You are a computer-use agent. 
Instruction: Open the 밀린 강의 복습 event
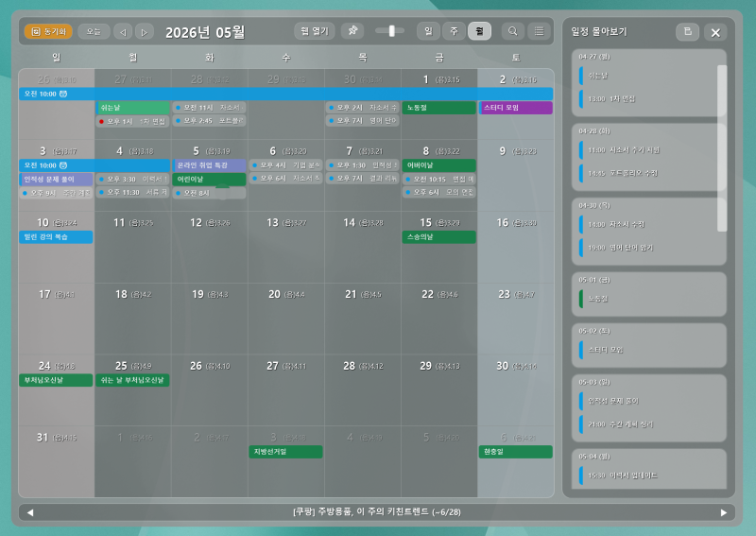(56, 237)
